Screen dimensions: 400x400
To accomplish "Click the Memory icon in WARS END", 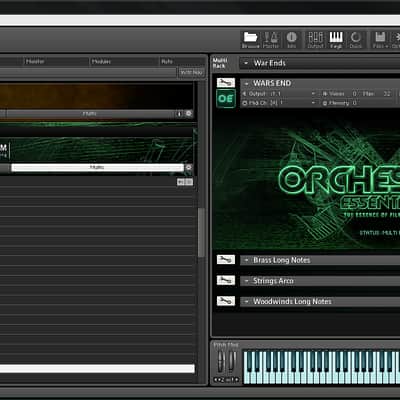I will pos(325,103).
